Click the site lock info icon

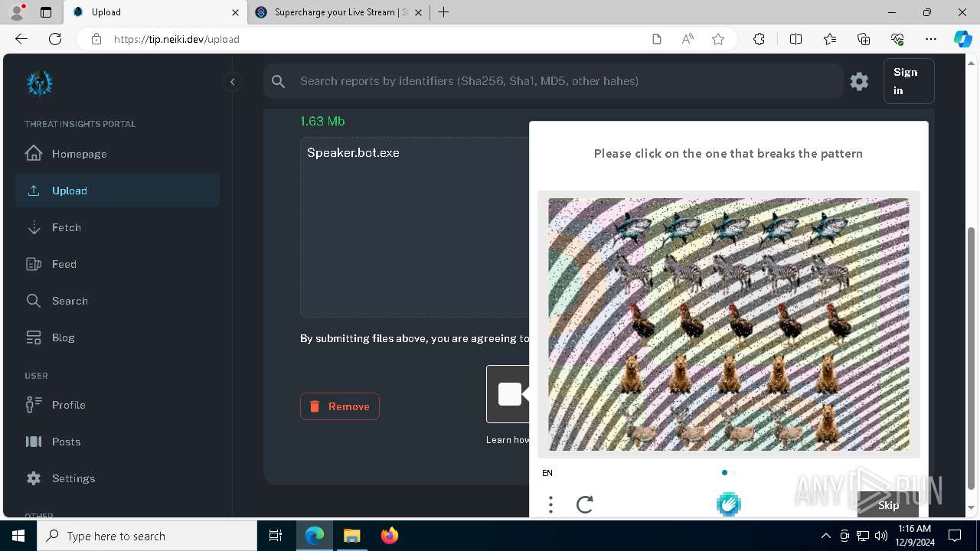pos(96,39)
